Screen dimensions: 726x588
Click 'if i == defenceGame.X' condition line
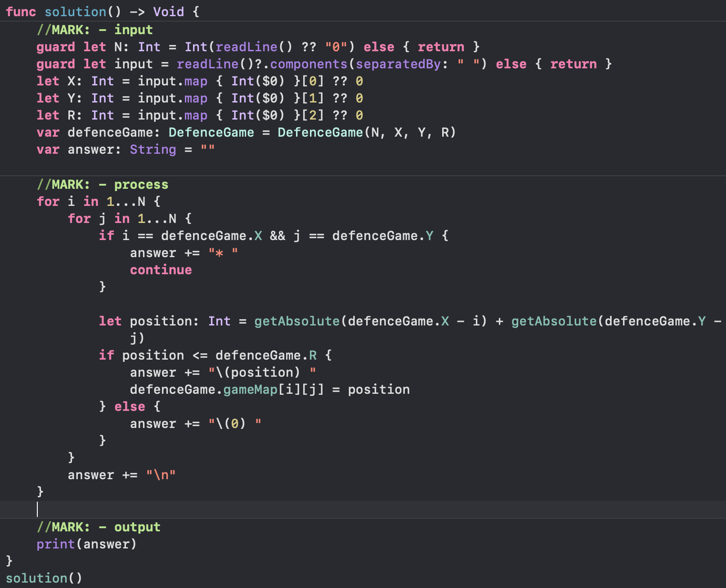click(273, 236)
